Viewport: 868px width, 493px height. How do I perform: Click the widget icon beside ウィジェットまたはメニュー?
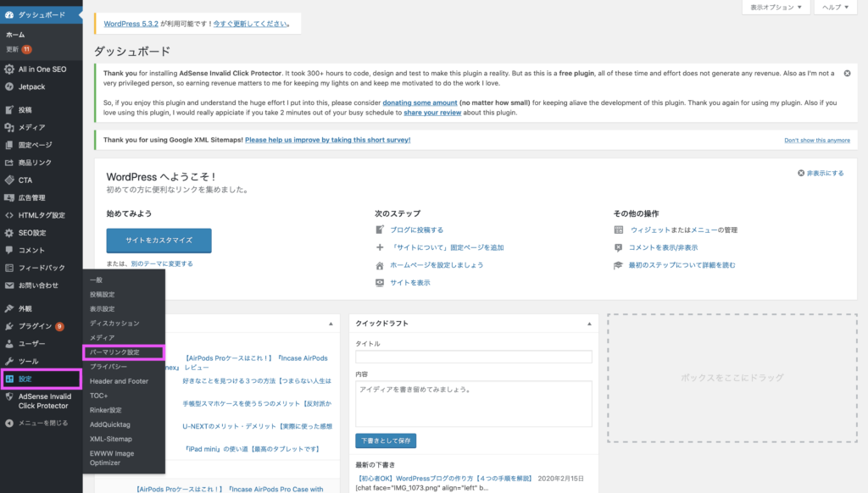click(618, 230)
